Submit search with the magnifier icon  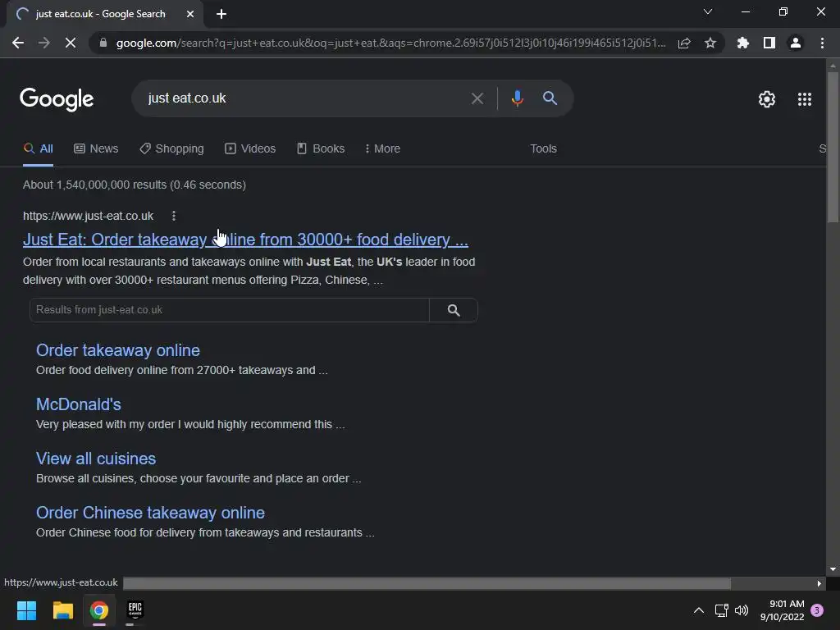coord(550,98)
